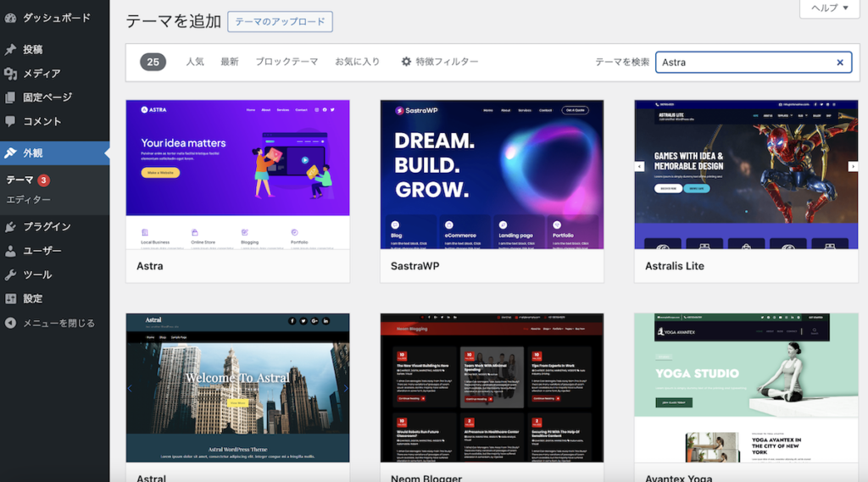Collapse the menu with メニューを閉じる
This screenshot has width=868, height=482.
coord(50,323)
